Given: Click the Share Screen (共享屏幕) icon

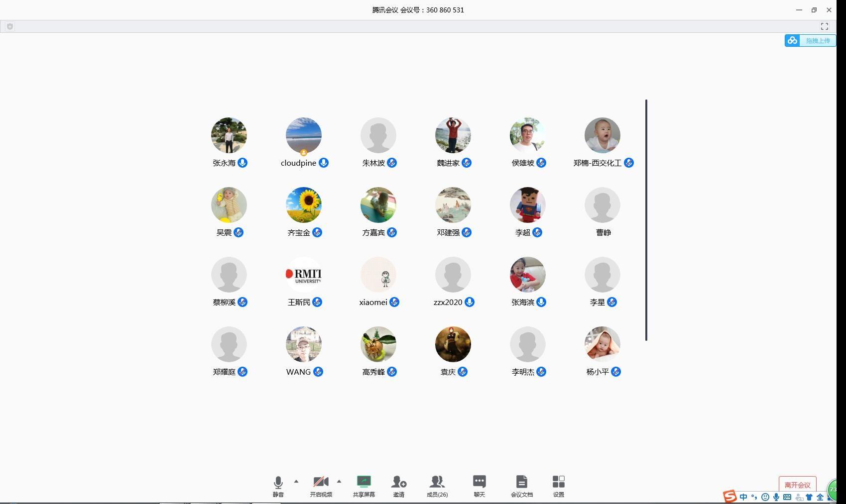Looking at the screenshot, I should [363, 482].
